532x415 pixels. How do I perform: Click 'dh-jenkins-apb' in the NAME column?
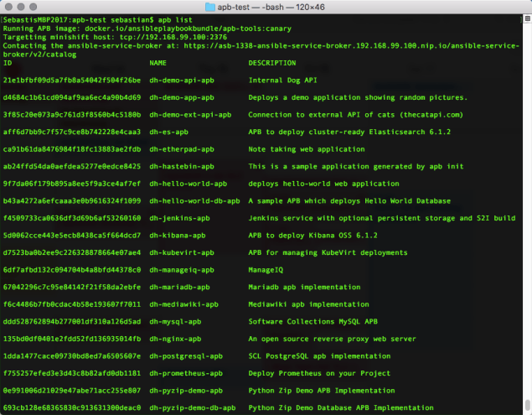tap(179, 218)
